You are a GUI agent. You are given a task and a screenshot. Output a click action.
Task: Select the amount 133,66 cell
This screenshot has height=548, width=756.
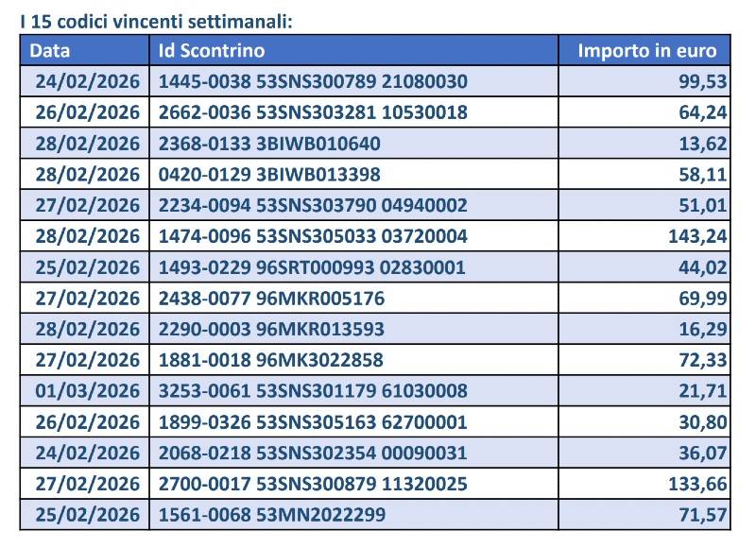coord(696,485)
